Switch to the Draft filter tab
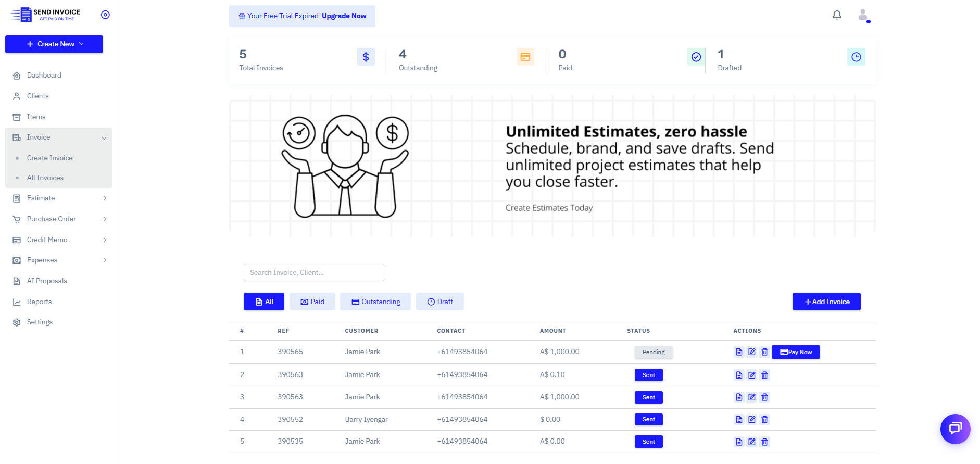The height and width of the screenshot is (464, 980). pos(440,302)
